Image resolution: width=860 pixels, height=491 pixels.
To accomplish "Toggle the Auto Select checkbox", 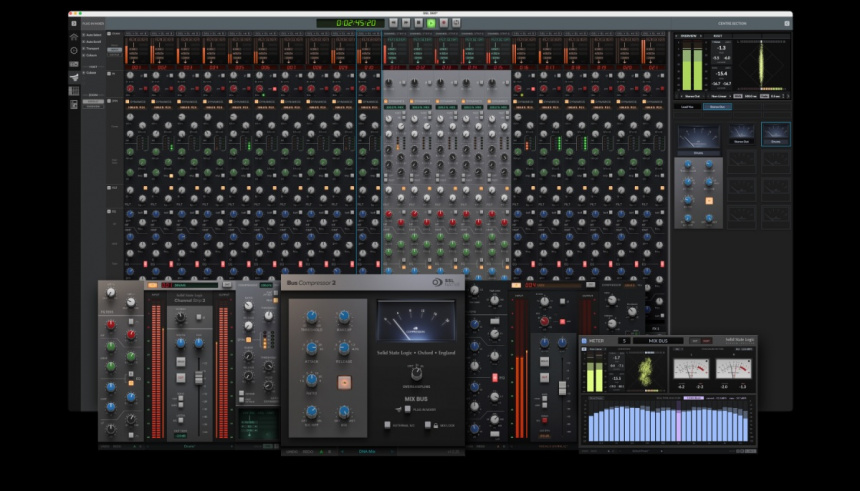I will (83, 35).
